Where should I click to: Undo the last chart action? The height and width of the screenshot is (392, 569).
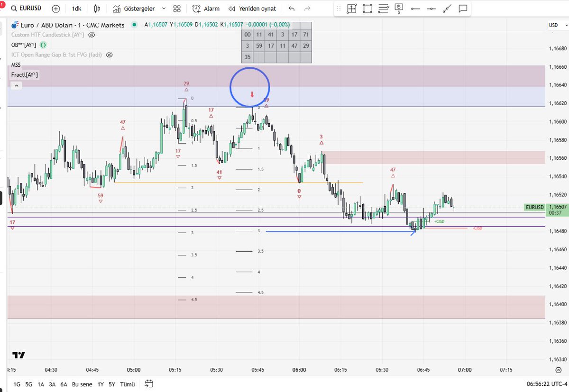(x=291, y=9)
